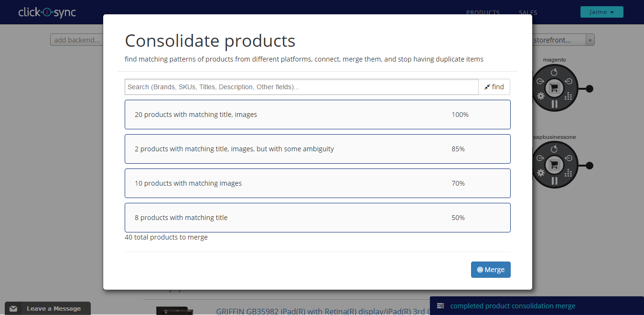The height and width of the screenshot is (315, 644).
Task: Go to the Products menu
Action: pos(483,13)
